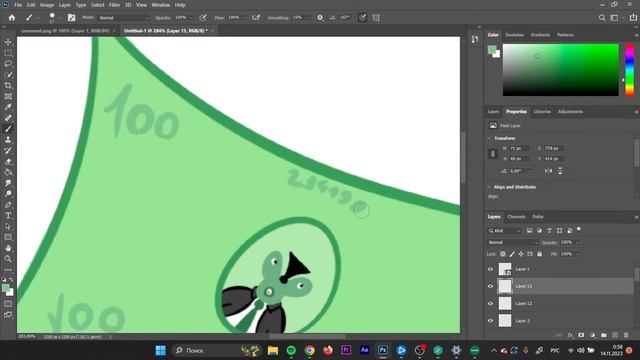Select the Brush tool in left toolbar
Image resolution: width=640 pixels, height=360 pixels.
8,129
